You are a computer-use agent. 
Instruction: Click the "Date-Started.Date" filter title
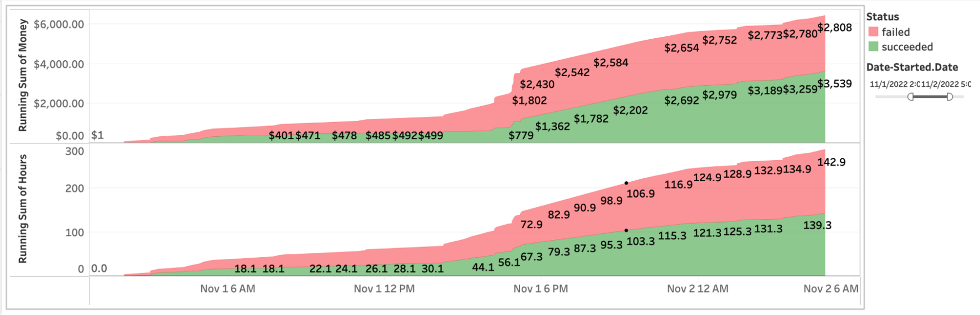tap(912, 67)
